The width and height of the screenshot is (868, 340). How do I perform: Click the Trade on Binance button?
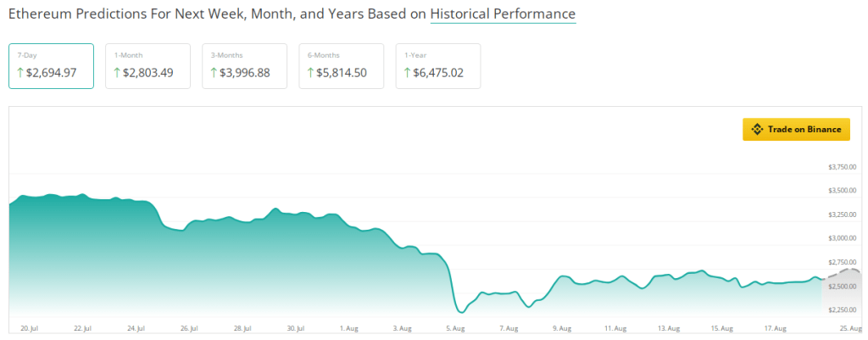(796, 129)
